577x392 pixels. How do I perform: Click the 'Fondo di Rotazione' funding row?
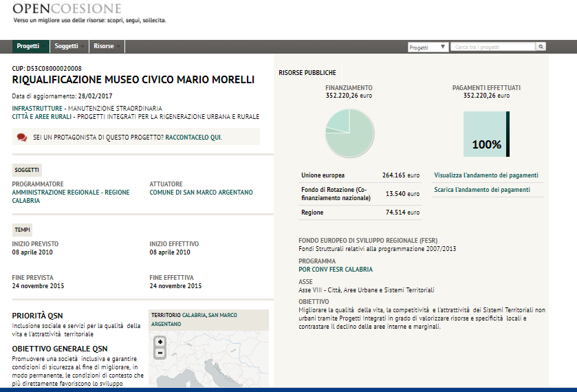point(360,194)
